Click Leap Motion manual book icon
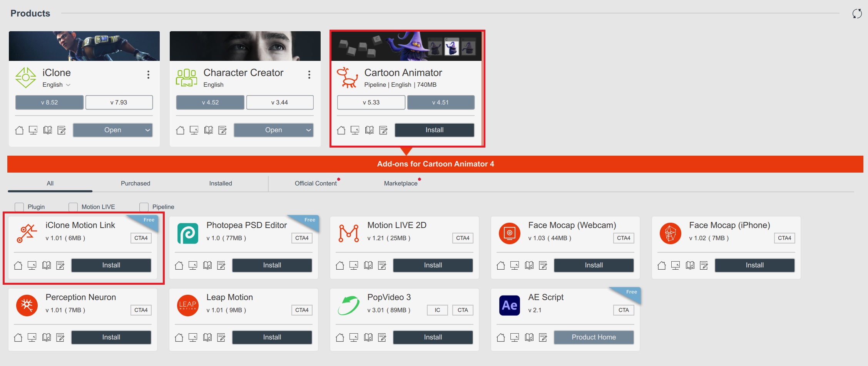Screen dimensions: 868x366 point(207,337)
